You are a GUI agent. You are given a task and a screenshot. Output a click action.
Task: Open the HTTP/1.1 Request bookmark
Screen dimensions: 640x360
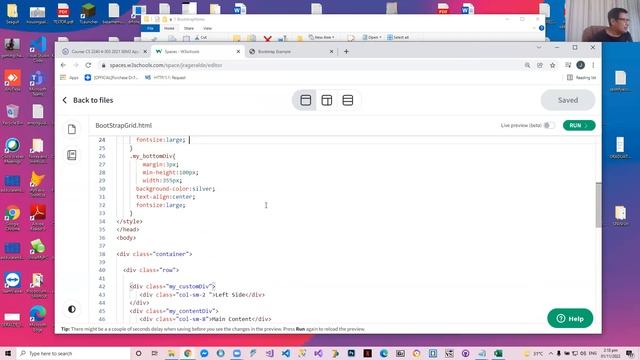click(x=165, y=78)
